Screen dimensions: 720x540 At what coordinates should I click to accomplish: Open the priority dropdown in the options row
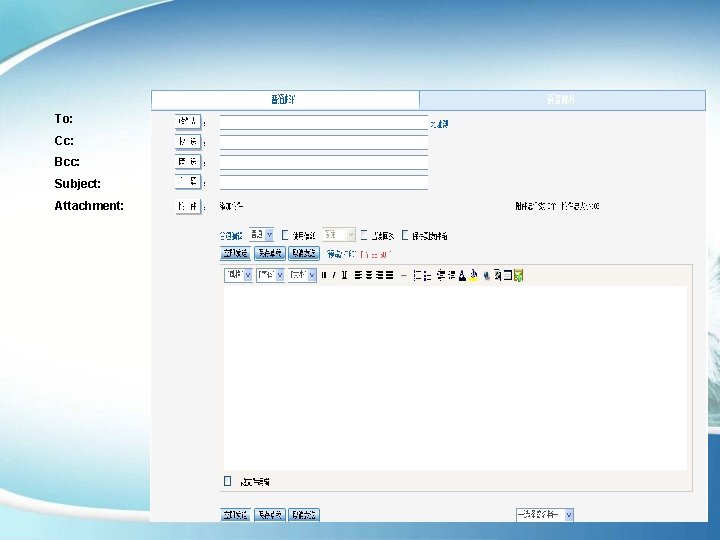(x=261, y=235)
